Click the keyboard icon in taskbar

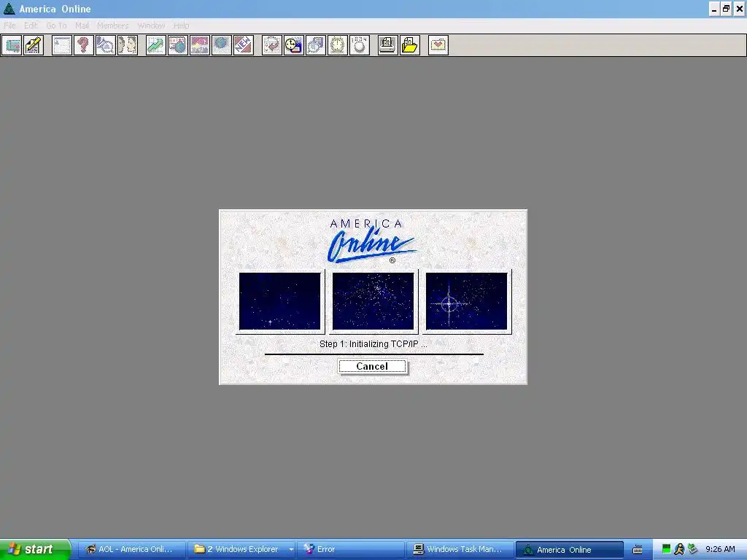point(638,550)
